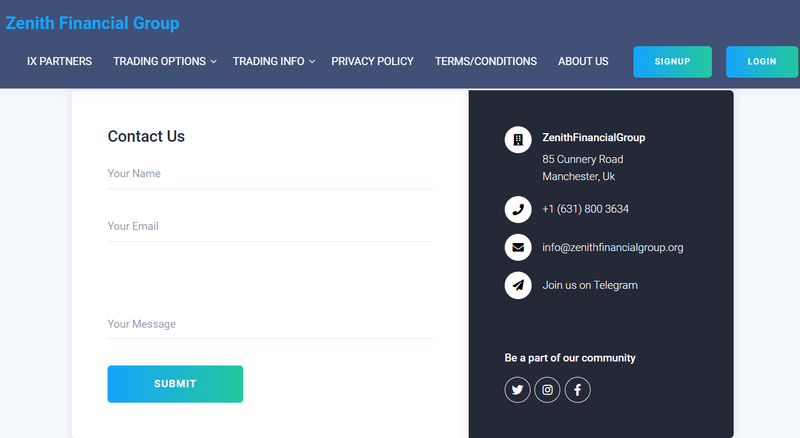Image resolution: width=800 pixels, height=438 pixels.
Task: Submit the contact form
Action: [x=175, y=384]
